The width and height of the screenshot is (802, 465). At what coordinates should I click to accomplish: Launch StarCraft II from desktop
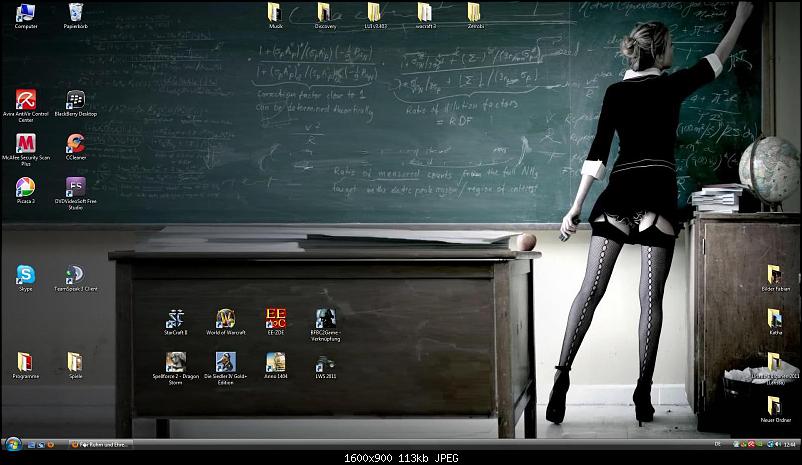(x=176, y=319)
